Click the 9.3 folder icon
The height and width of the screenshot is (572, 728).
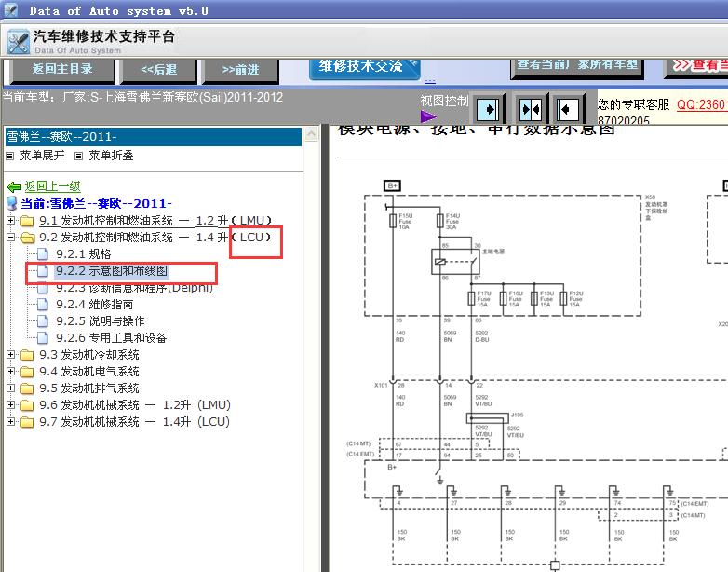pos(27,355)
